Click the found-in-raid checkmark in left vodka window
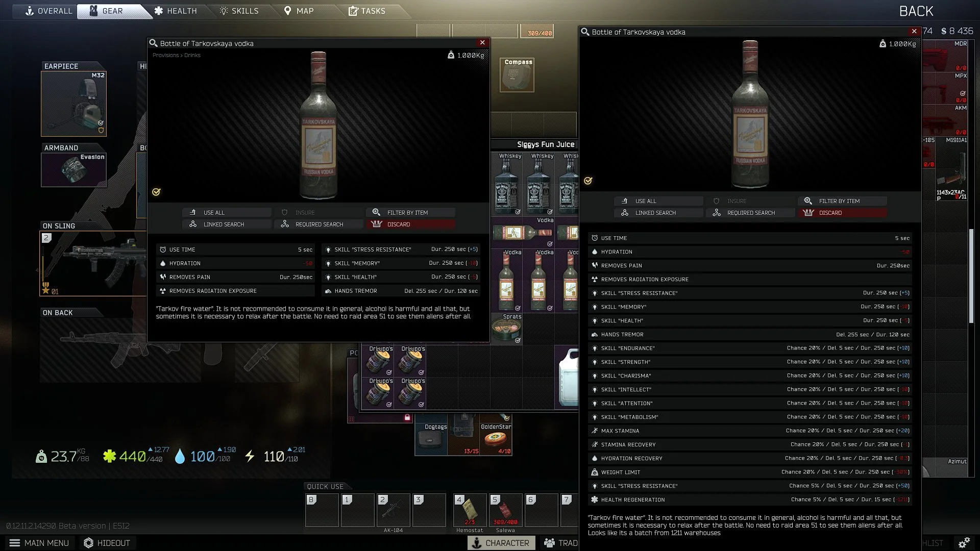980x551 pixels. 156,192
